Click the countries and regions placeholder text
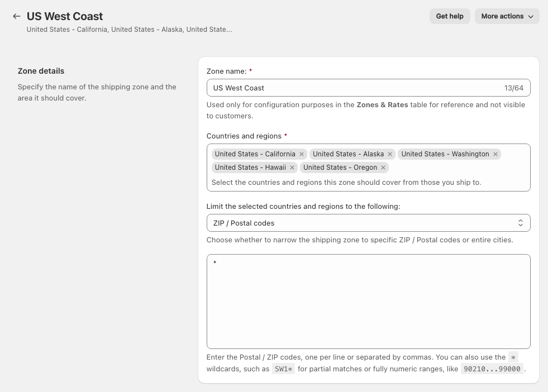The width and height of the screenshot is (548, 392). point(346,182)
